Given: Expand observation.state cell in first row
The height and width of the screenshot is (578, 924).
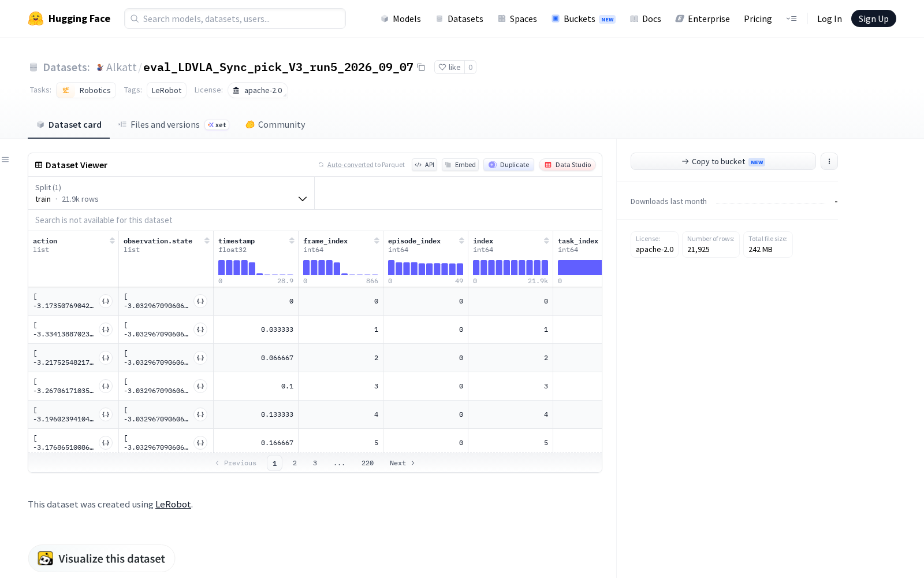Looking at the screenshot, I should (x=200, y=301).
